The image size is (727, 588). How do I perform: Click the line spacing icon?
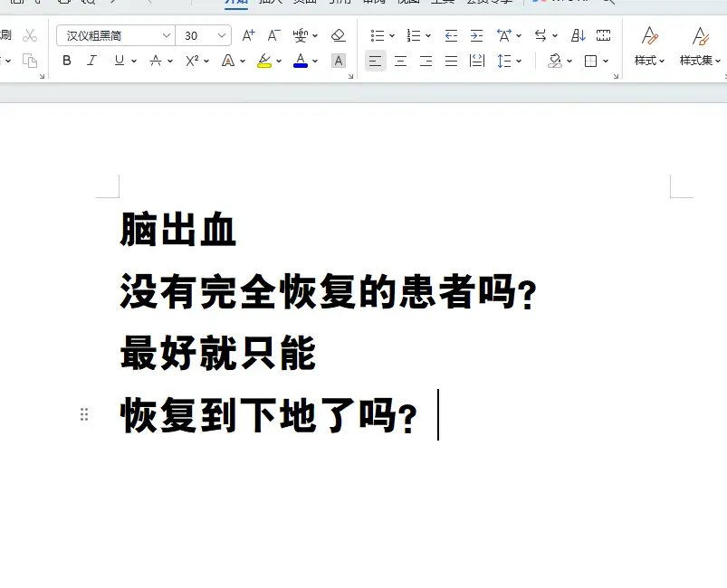click(x=504, y=61)
